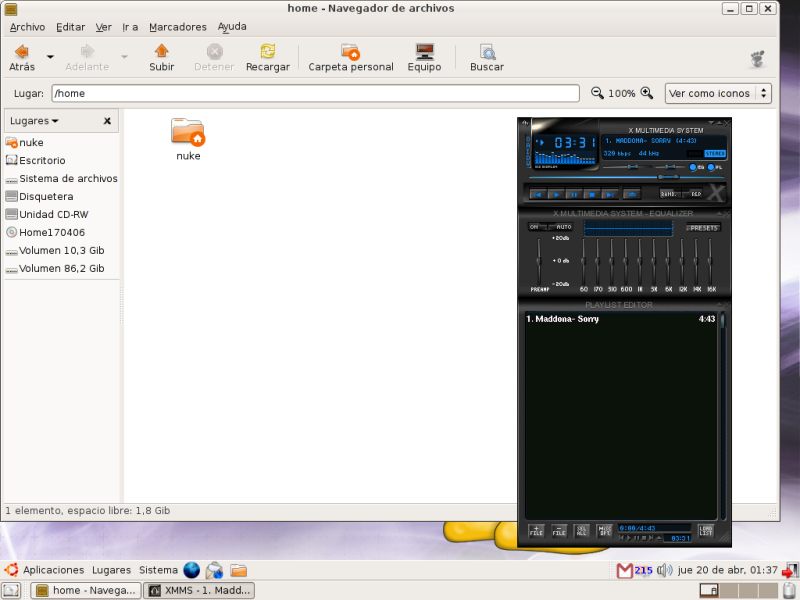Click the Buscar search icon

487,52
